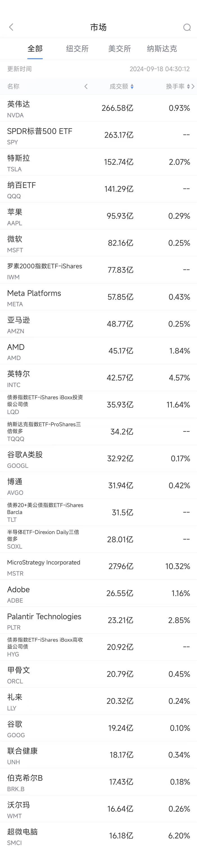Sort by 换手率 column
Viewport: 197px width, 868px height.
(x=178, y=87)
